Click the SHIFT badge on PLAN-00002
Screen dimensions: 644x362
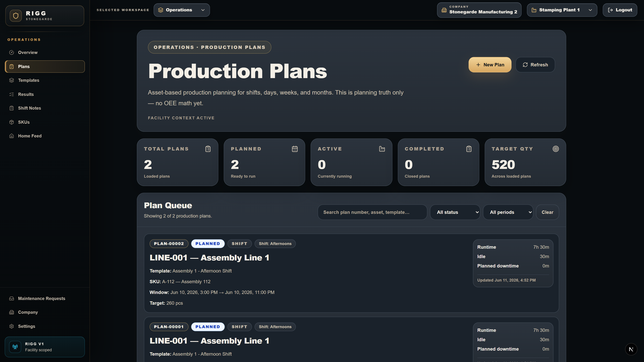tap(239, 244)
